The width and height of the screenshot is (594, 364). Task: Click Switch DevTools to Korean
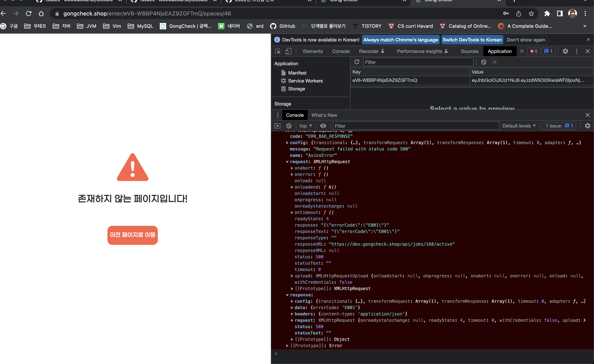pyautogui.click(x=472, y=39)
